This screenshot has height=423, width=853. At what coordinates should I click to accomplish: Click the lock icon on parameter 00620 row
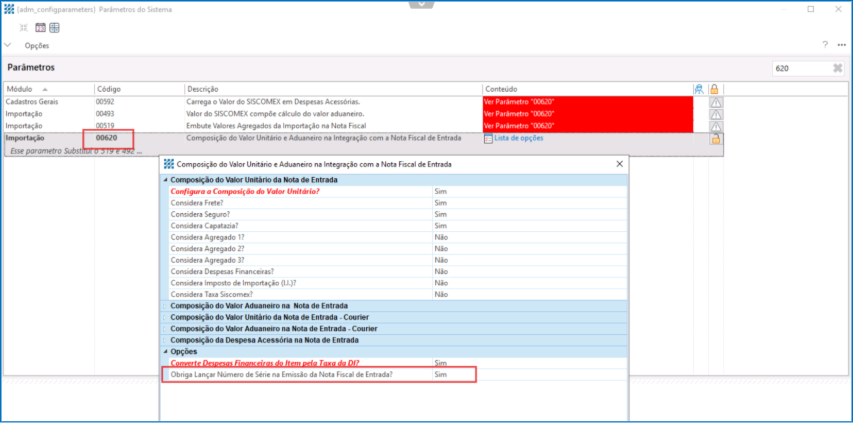(x=715, y=139)
